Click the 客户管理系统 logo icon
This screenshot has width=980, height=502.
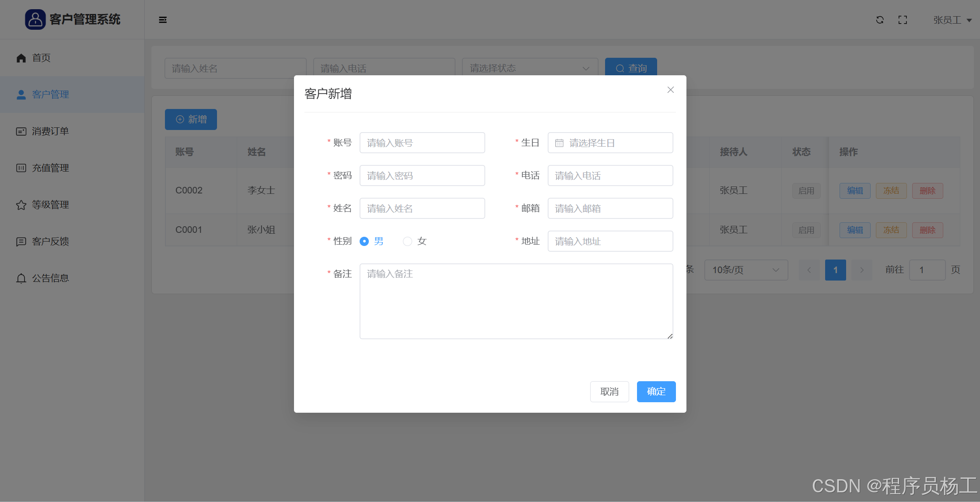(x=35, y=19)
